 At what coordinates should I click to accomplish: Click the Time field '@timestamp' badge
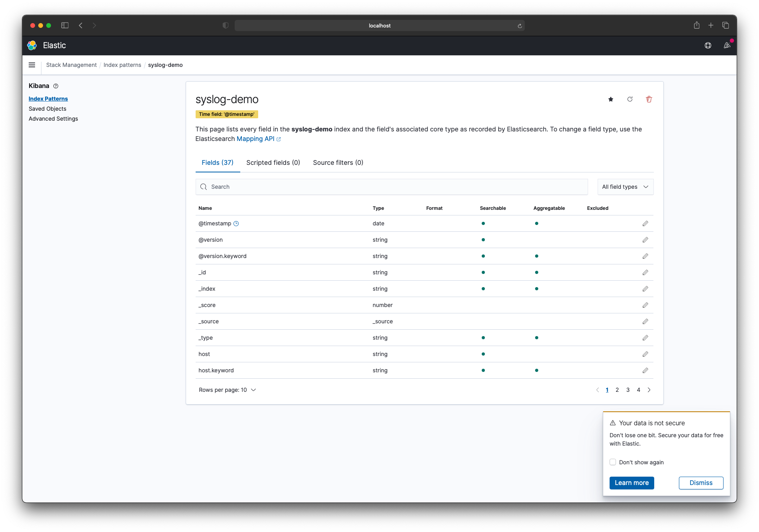(x=227, y=114)
